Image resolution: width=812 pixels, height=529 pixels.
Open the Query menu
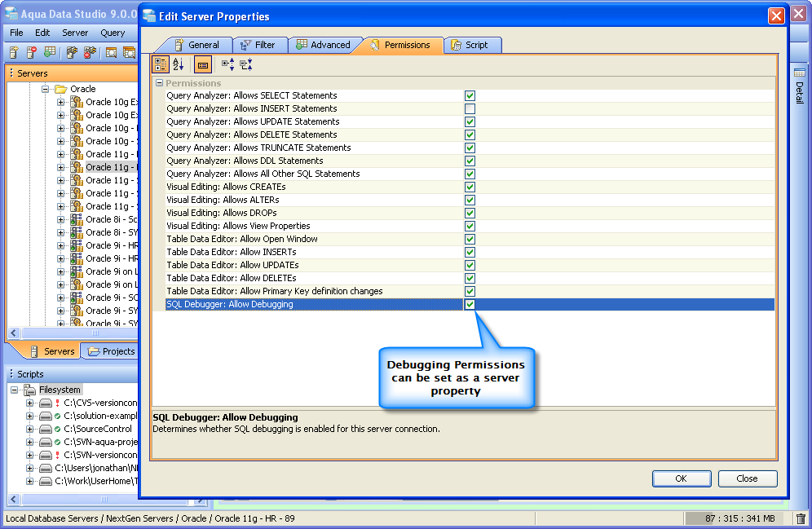[113, 33]
